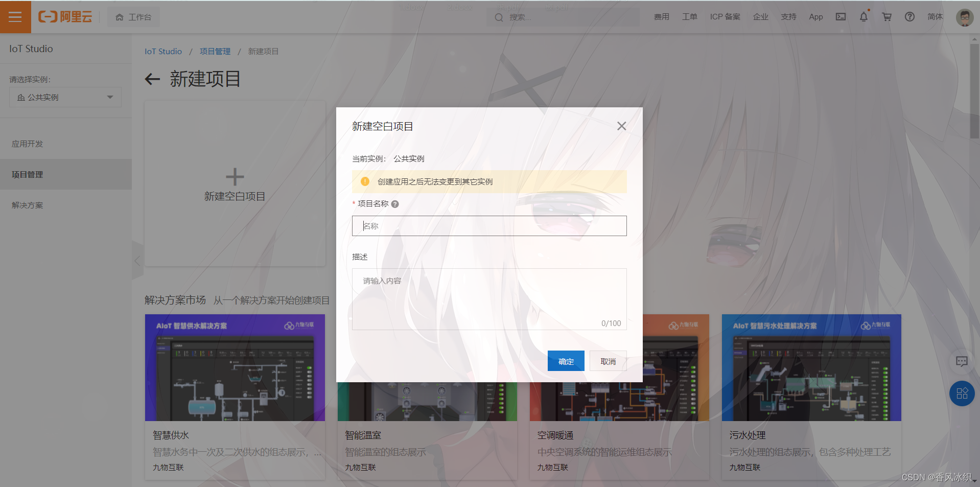Open the 企业 menu
Viewport: 980px width, 487px height.
[x=760, y=17]
